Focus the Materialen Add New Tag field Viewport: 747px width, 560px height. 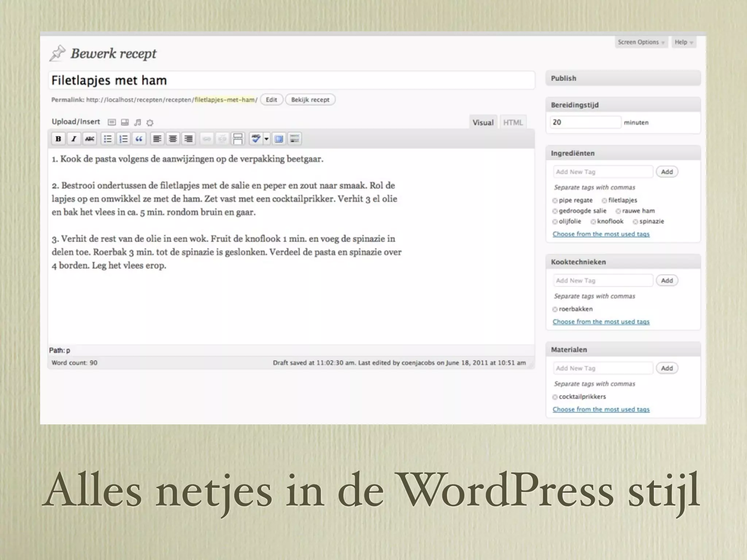click(x=603, y=368)
